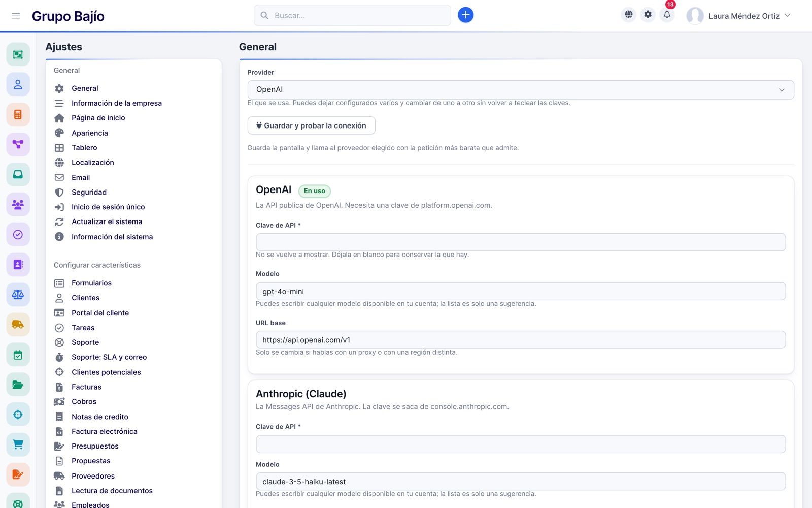Open the purple workflow diagram module
812x508 pixels.
tap(18, 144)
